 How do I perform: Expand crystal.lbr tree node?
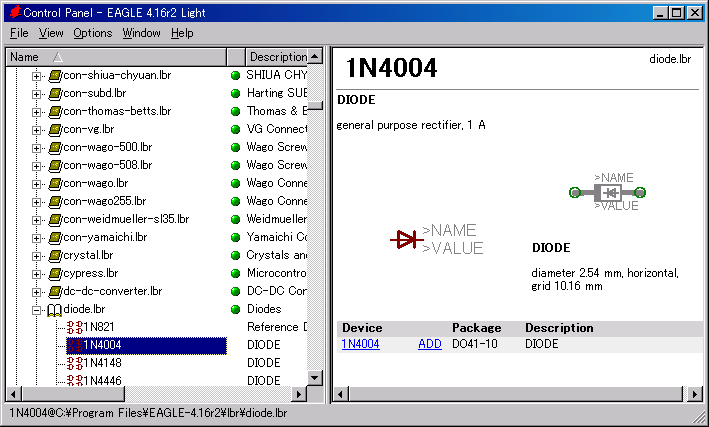coord(36,256)
